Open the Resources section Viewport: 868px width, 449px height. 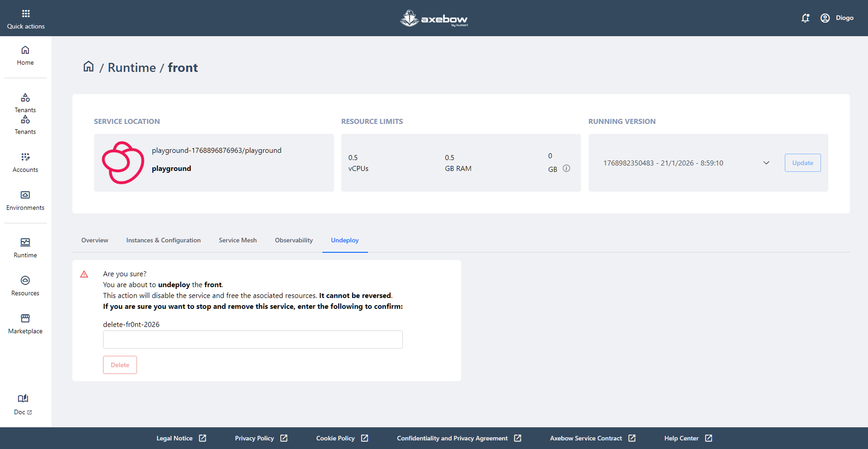[25, 286]
